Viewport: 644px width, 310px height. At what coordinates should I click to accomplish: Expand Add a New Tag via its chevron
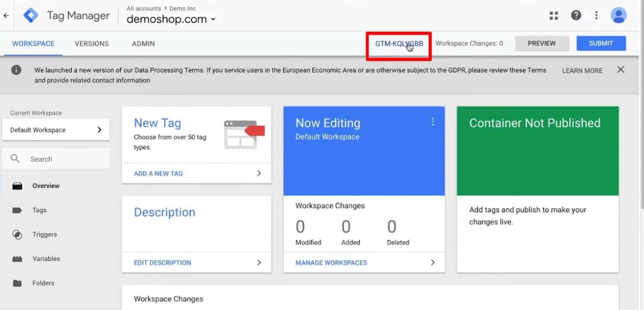point(259,173)
